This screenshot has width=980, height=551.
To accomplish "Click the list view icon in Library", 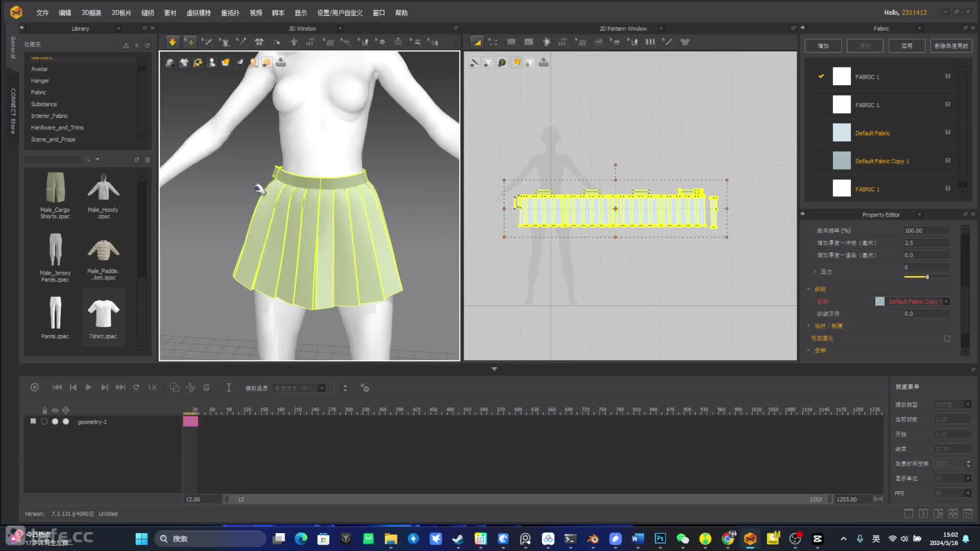I will pos(148,160).
